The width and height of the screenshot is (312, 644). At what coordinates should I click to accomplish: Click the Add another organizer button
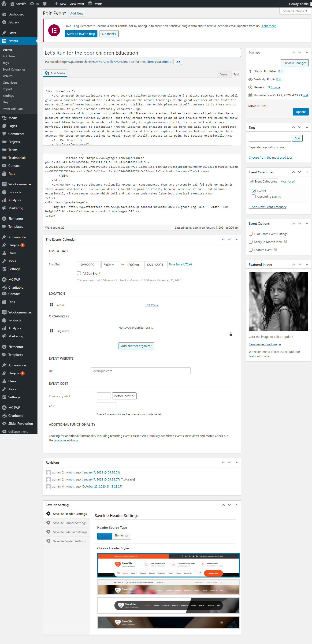136,346
